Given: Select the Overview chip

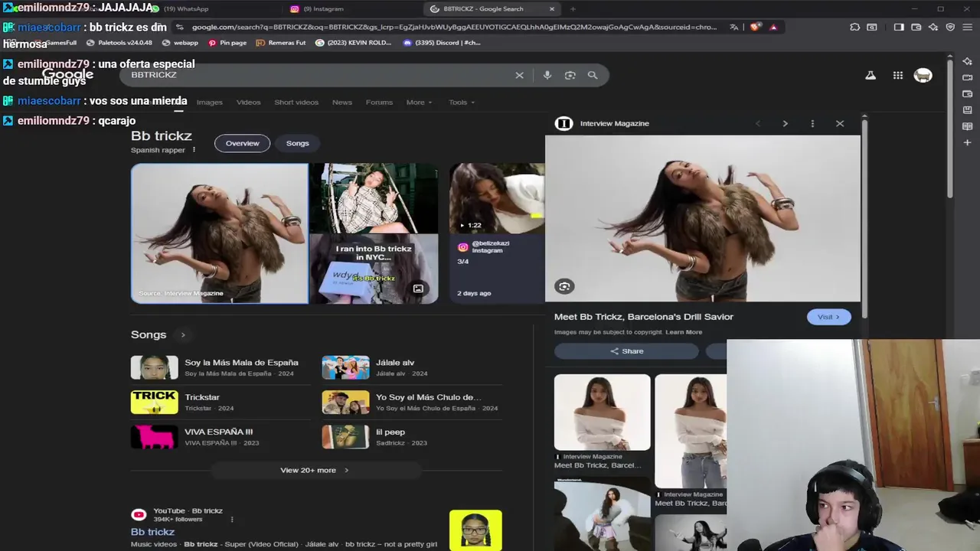Looking at the screenshot, I should click(x=242, y=143).
